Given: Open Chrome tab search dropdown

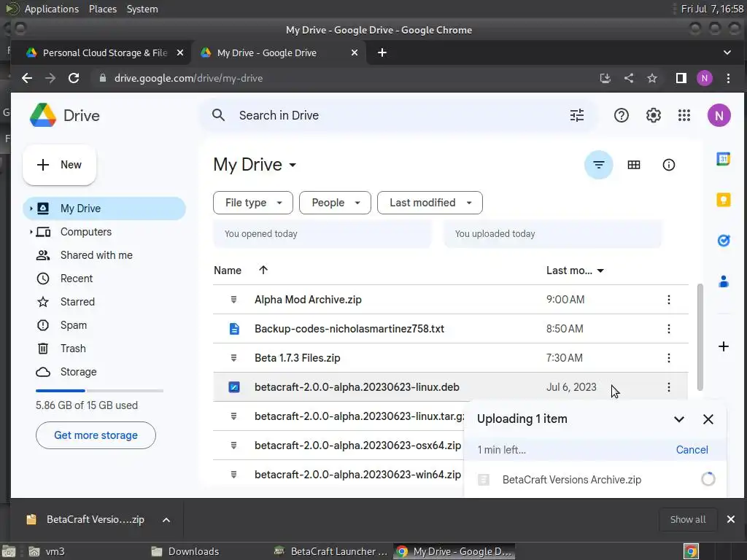Looking at the screenshot, I should pos(727,52).
